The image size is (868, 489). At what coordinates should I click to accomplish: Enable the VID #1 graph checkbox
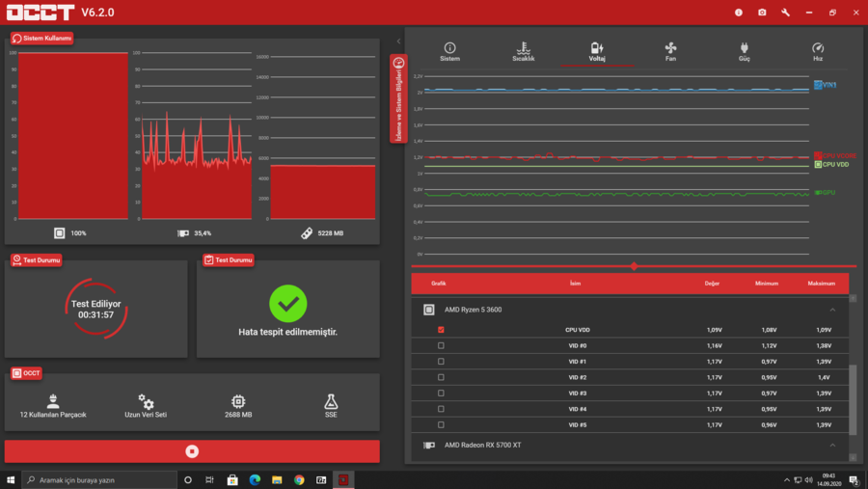441,361
